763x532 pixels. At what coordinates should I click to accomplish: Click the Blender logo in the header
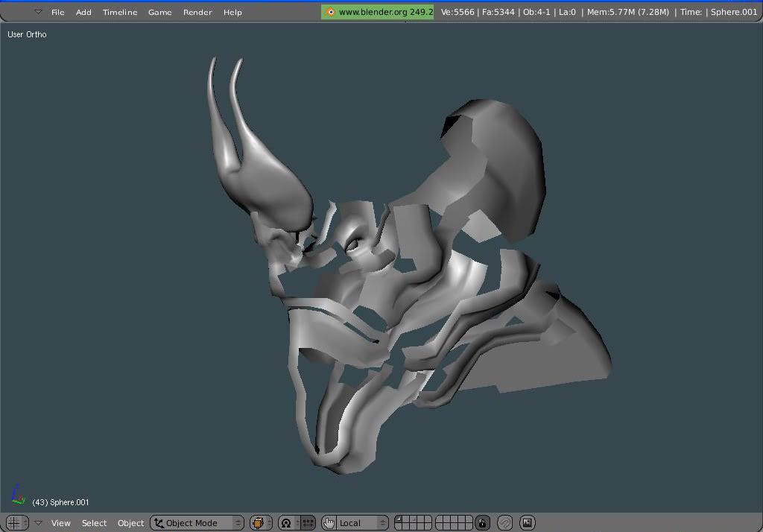point(331,12)
